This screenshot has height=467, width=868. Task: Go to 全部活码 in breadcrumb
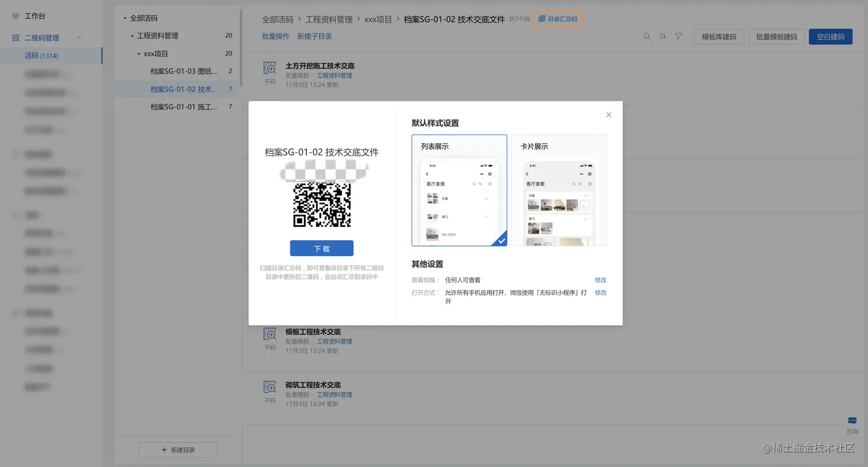pos(277,20)
